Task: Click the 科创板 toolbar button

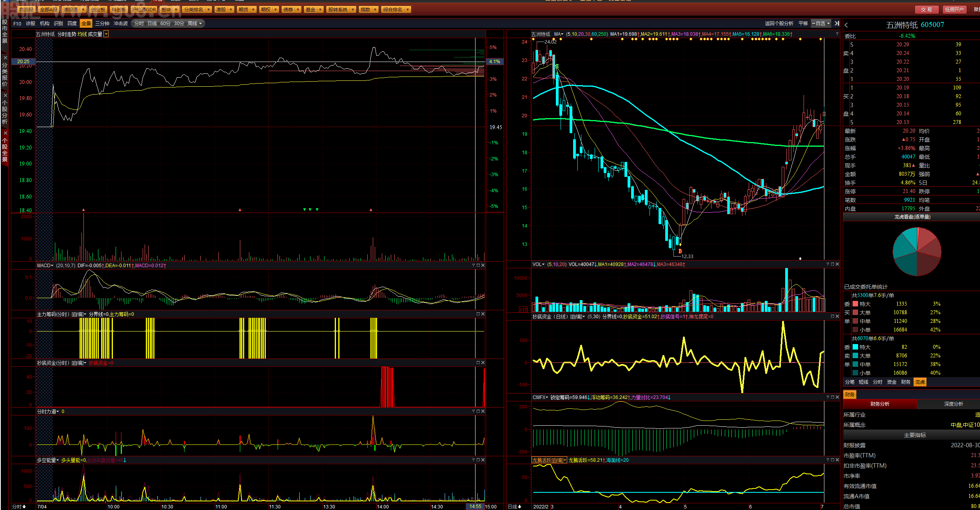Action: point(119,9)
